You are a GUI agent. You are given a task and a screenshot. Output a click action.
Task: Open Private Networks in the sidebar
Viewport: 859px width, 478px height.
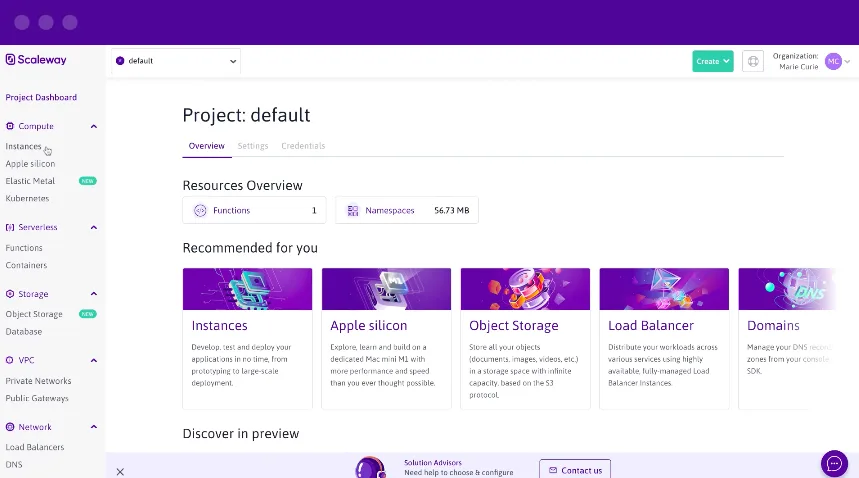[x=38, y=381]
